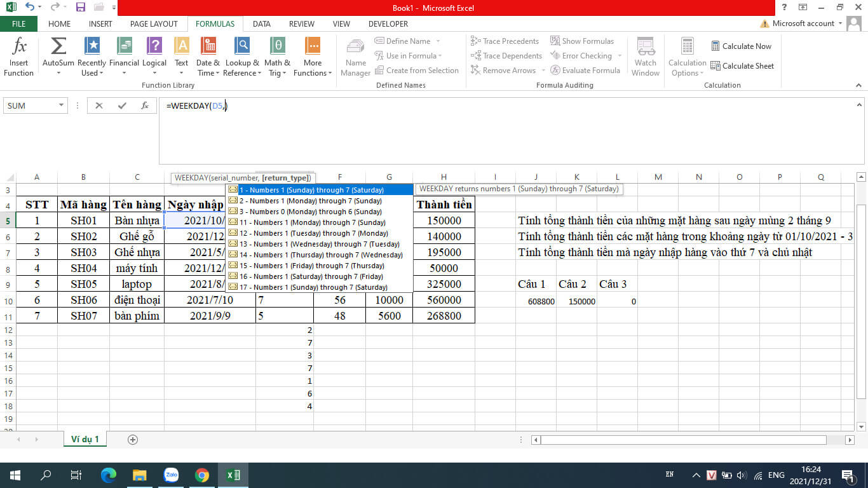This screenshot has height=488, width=868.
Task: Select the cell containing SH06
Action: pos(83,300)
